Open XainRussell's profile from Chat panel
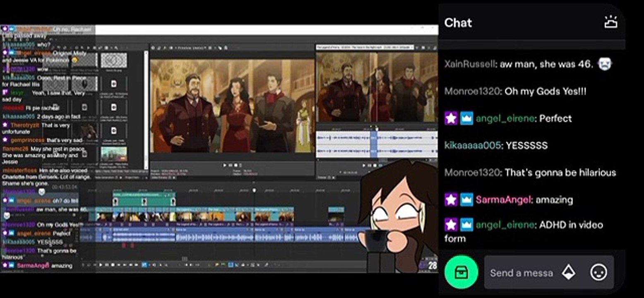This screenshot has width=644, height=298. point(470,64)
